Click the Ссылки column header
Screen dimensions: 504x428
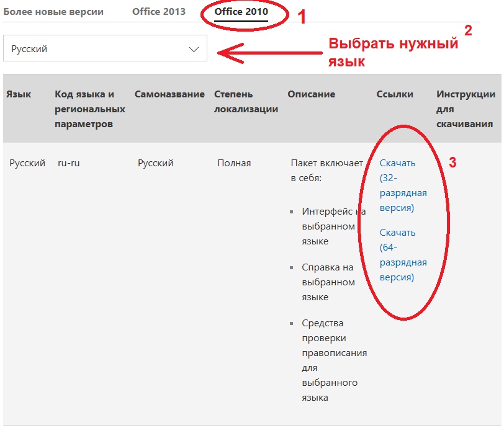pos(395,94)
